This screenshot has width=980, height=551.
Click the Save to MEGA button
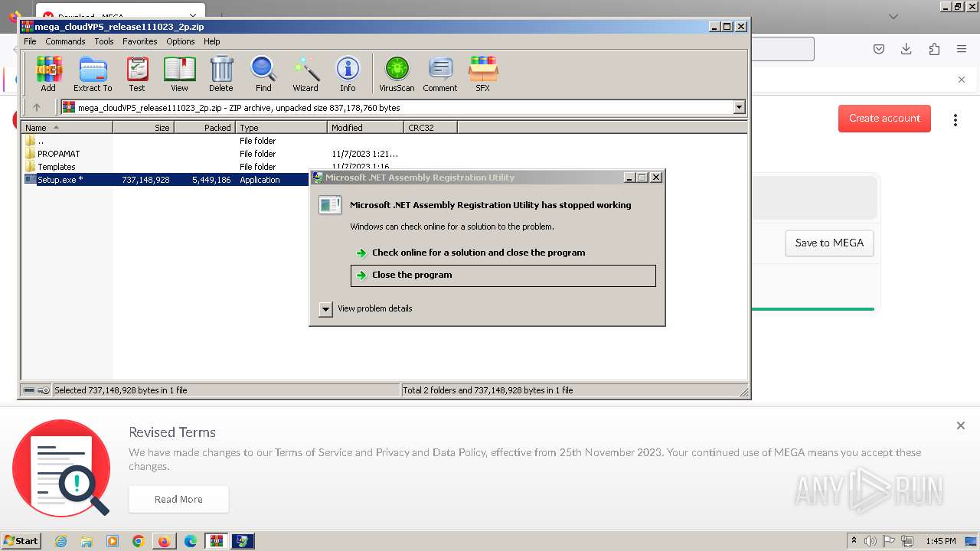(829, 243)
